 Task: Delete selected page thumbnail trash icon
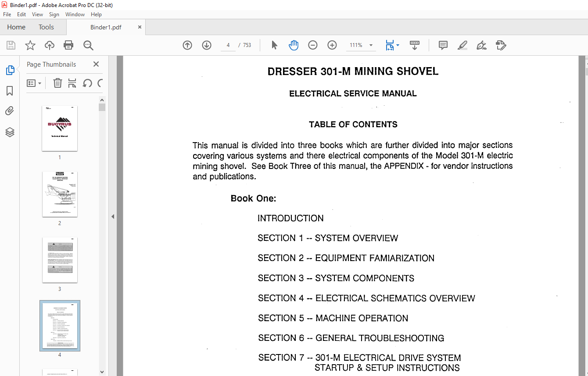pyautogui.click(x=57, y=83)
